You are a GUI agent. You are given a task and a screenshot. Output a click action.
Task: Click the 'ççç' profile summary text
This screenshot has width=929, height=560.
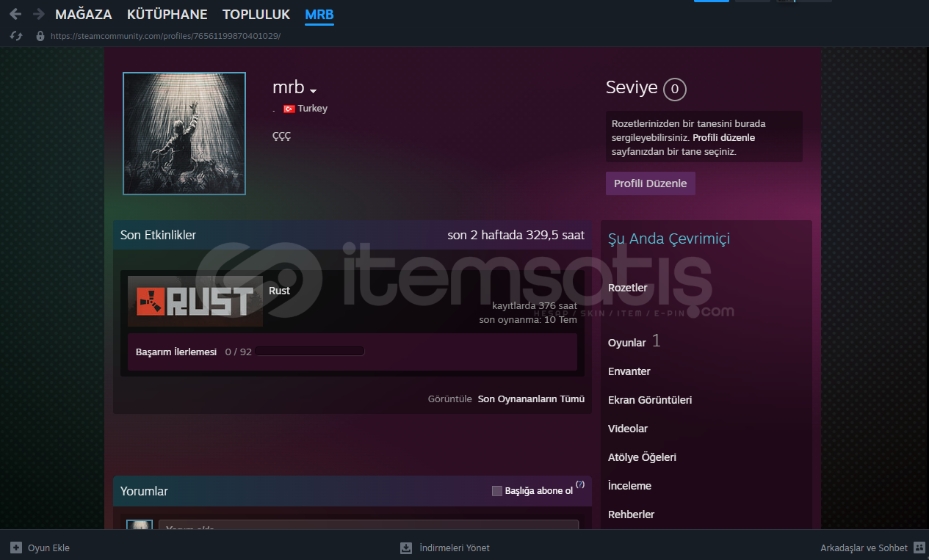click(281, 137)
